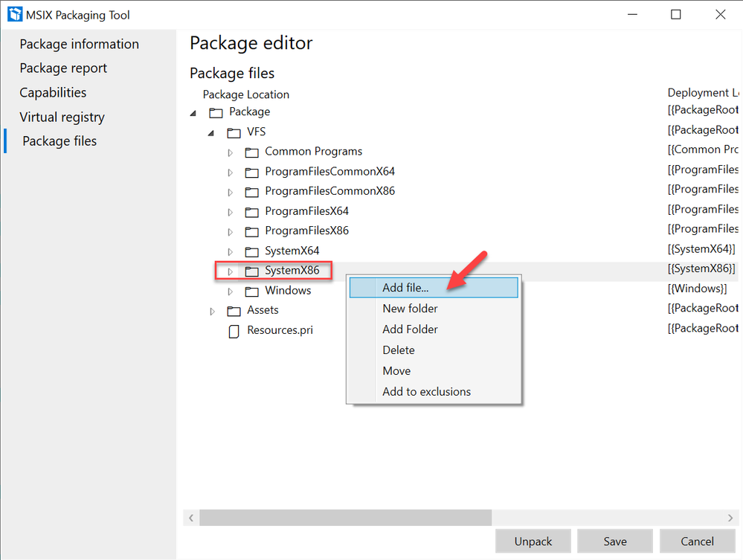Choose New folder from context menu
The width and height of the screenshot is (743, 560).
click(434, 309)
